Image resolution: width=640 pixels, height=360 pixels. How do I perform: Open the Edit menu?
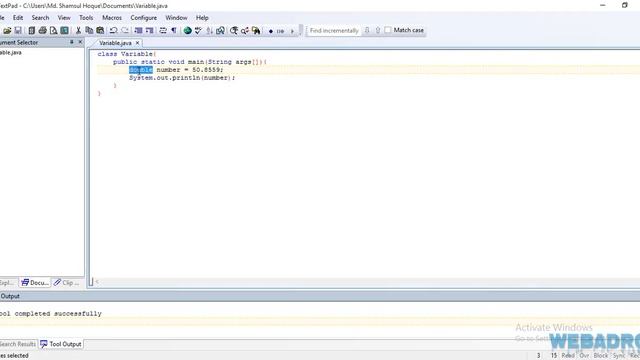(18, 18)
